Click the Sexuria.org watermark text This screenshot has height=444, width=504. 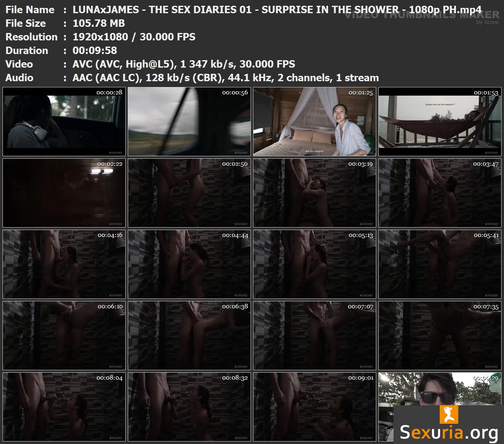click(449, 432)
